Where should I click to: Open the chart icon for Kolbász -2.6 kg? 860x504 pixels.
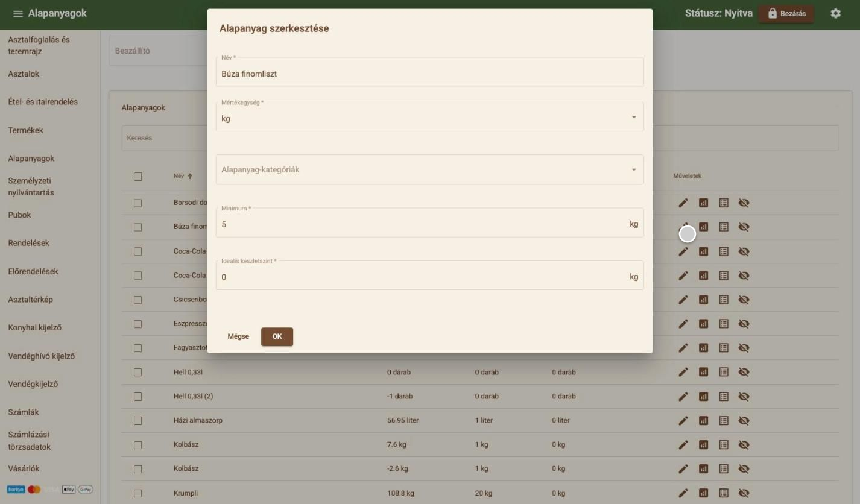point(703,469)
